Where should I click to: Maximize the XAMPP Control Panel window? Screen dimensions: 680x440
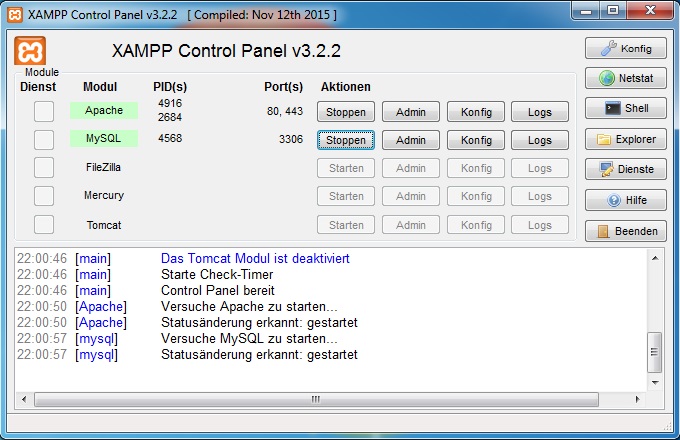(x=613, y=11)
